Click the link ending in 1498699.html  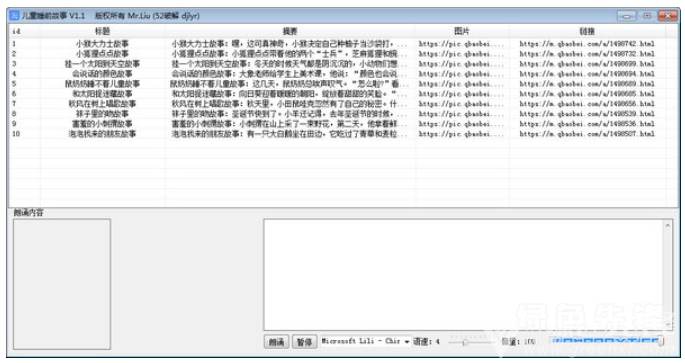(x=587, y=64)
